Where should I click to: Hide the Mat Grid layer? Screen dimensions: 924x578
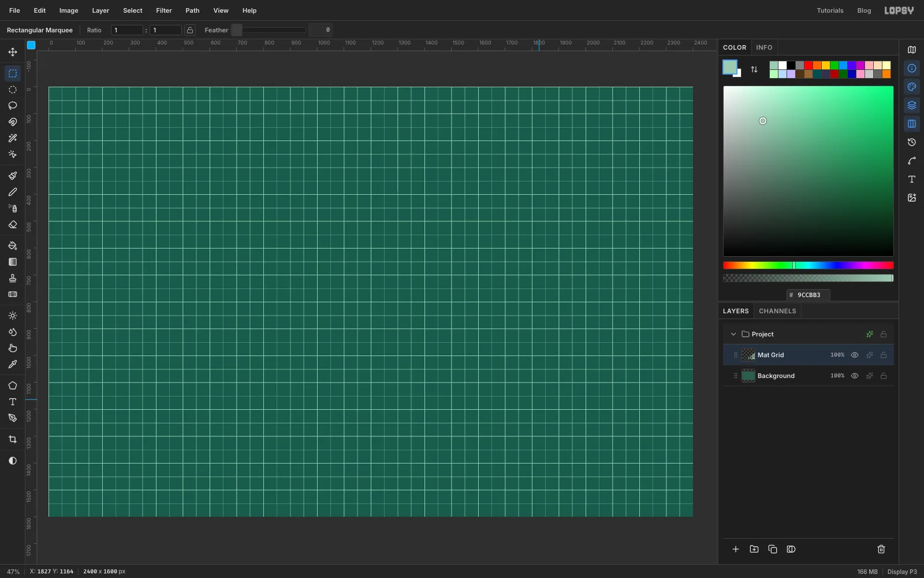point(855,355)
